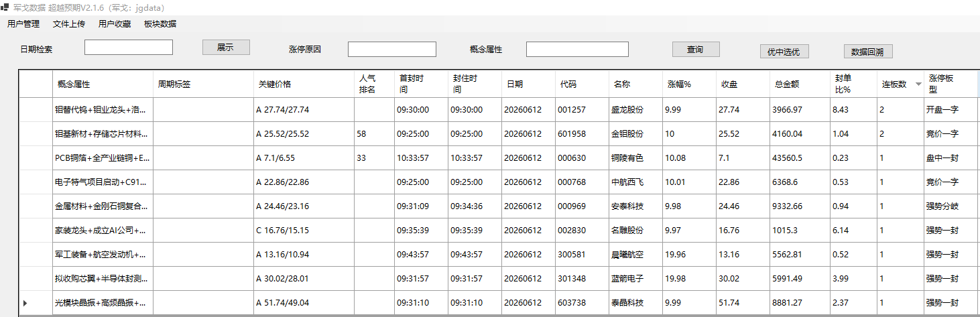Viewport: 980px width, 317px height.
Task: Click the 查询 button
Action: click(x=696, y=50)
